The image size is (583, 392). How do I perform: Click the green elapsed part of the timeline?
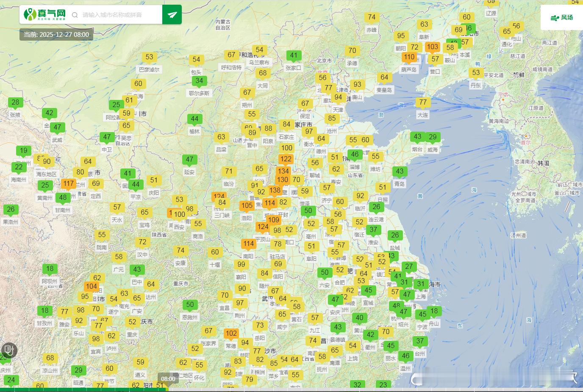coord(83,389)
